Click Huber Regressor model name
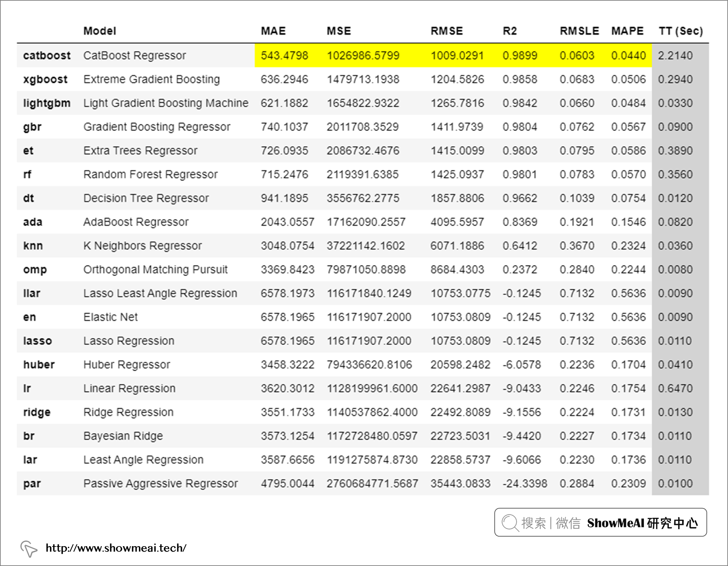 coord(127,365)
